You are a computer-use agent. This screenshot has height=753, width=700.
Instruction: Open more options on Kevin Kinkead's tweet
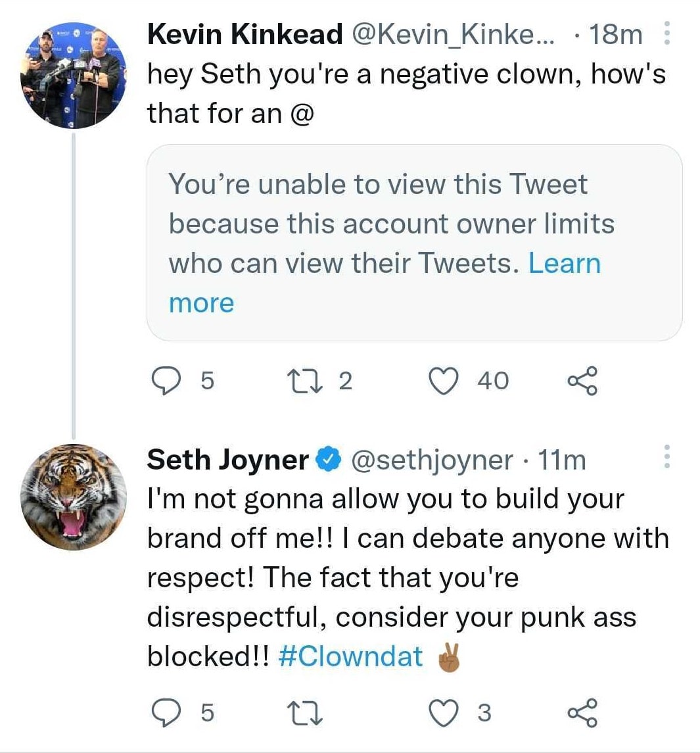(666, 33)
